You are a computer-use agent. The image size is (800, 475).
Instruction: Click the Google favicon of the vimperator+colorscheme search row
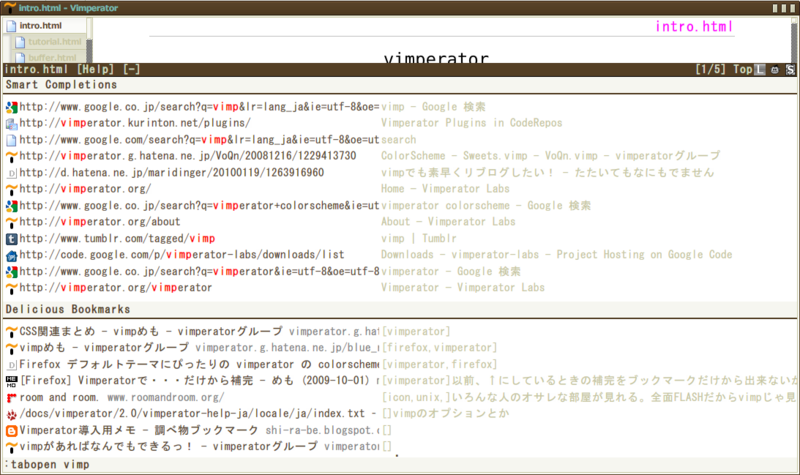point(11,206)
